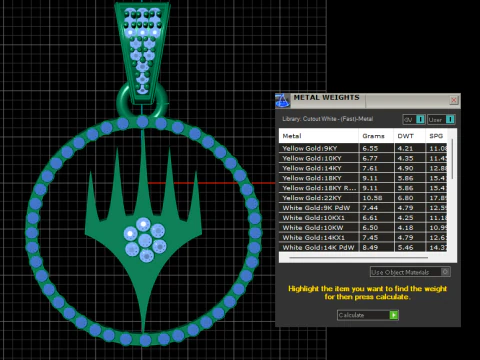The width and height of the screenshot is (480, 360).
Task: Click the 6.77 grams value
Action: pos(370,158)
